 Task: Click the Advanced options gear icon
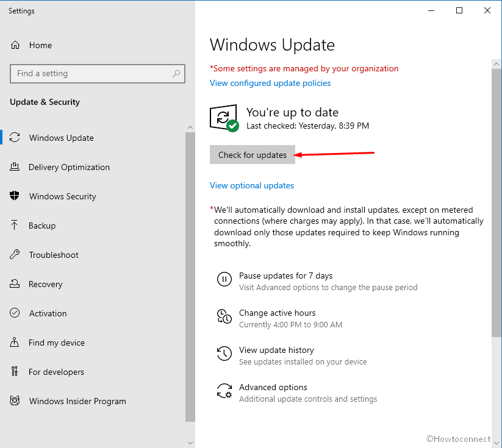pyautogui.click(x=224, y=391)
